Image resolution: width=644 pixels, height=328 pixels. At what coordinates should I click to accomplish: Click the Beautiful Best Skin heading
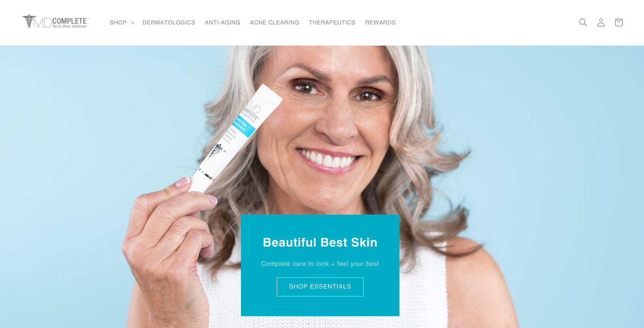click(x=320, y=243)
